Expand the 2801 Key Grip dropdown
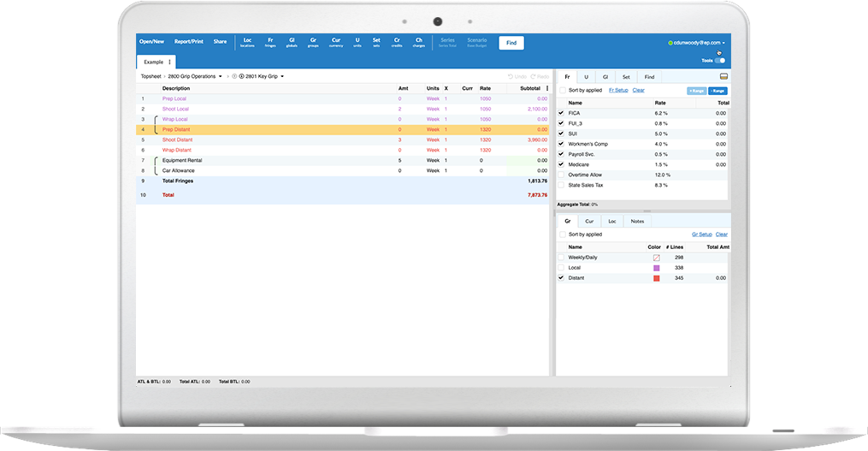The width and height of the screenshot is (868, 451). [x=282, y=77]
